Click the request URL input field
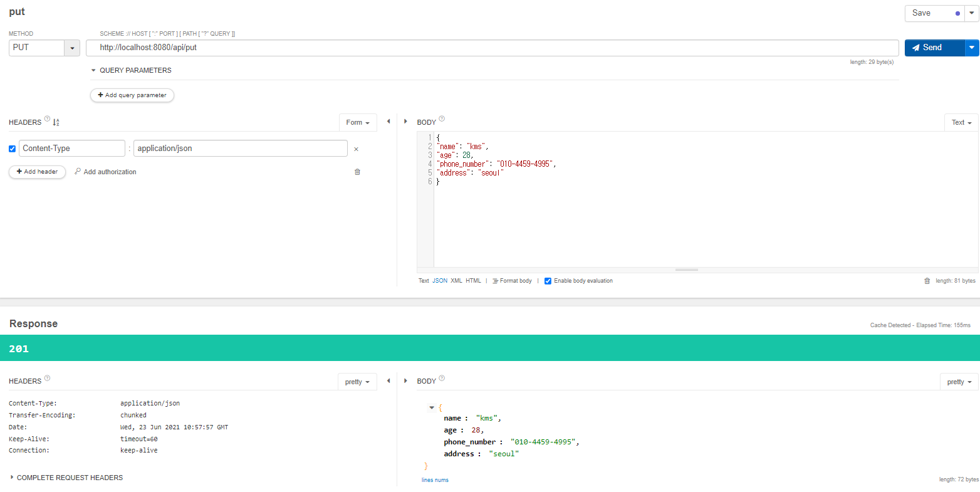Viewport: 980px width, 492px height. tap(492, 48)
